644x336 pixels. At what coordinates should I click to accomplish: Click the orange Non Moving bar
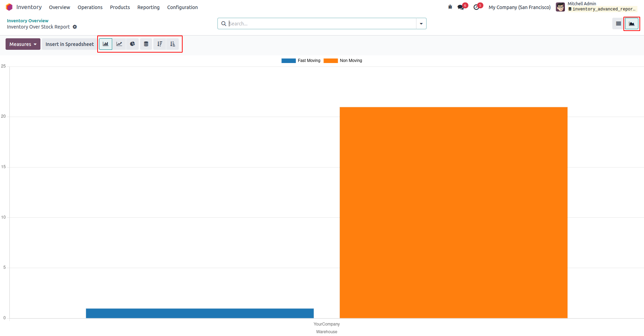[x=454, y=212]
